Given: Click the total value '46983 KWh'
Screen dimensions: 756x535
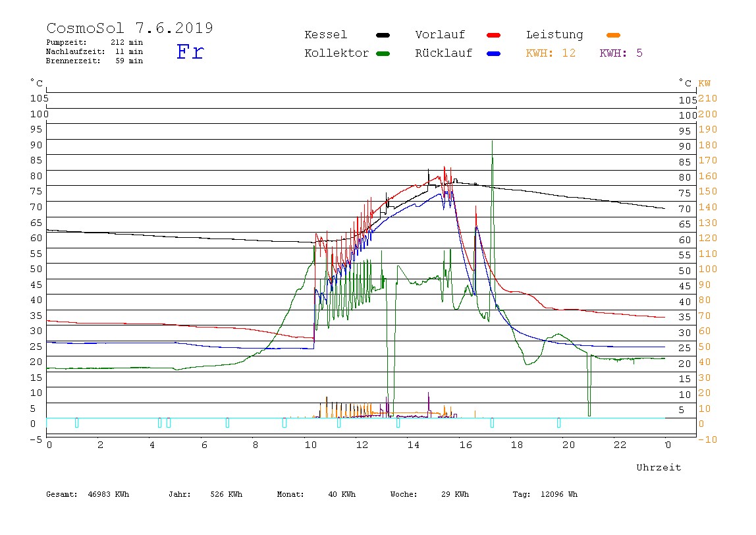Looking at the screenshot, I should [109, 494].
